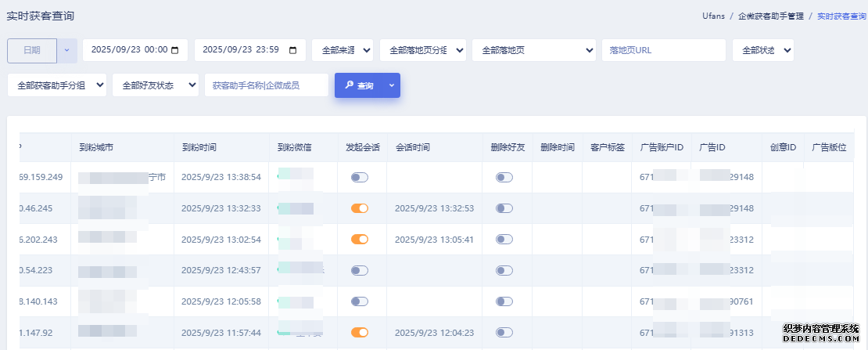Open the 全部好友状态 dropdown
Viewport: 868px width, 350px height.
click(x=155, y=85)
